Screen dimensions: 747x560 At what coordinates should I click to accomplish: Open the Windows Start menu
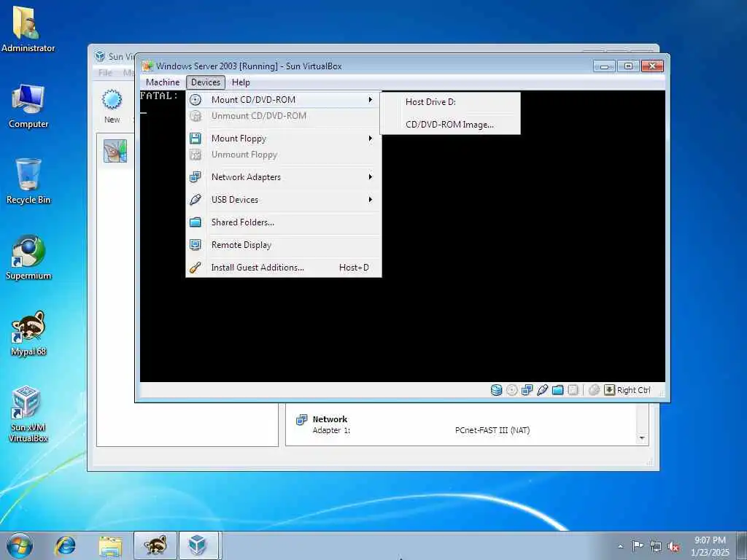pyautogui.click(x=20, y=545)
